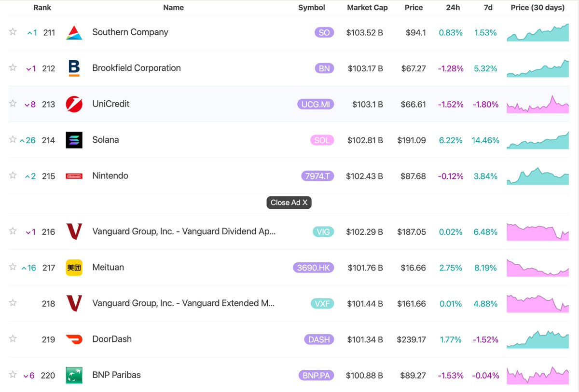
Task: Open the Nintendo link
Action: [110, 176]
